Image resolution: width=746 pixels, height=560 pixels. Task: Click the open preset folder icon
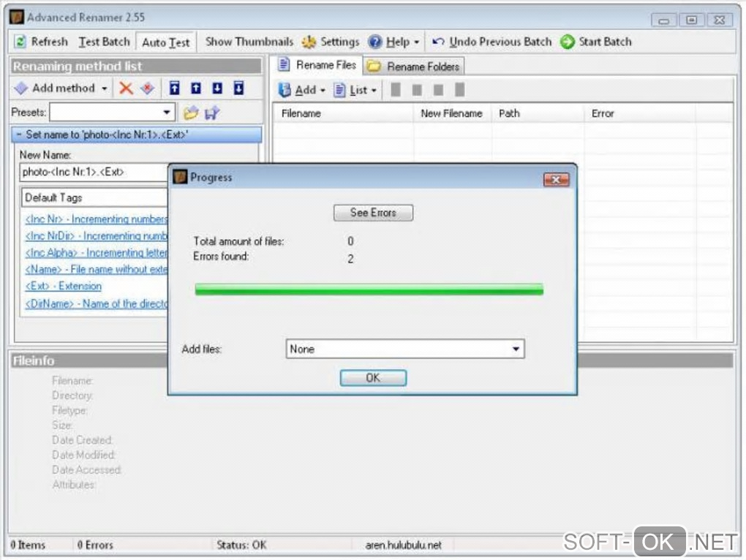coord(191,113)
